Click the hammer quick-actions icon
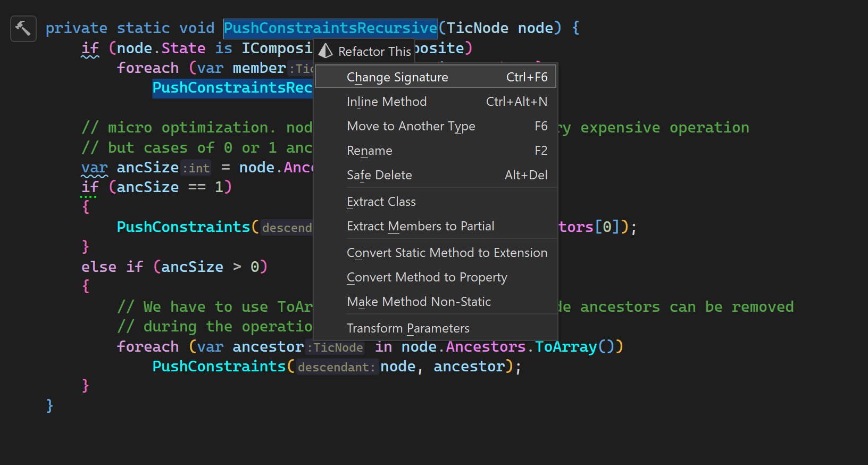The width and height of the screenshot is (868, 465). 23,28
